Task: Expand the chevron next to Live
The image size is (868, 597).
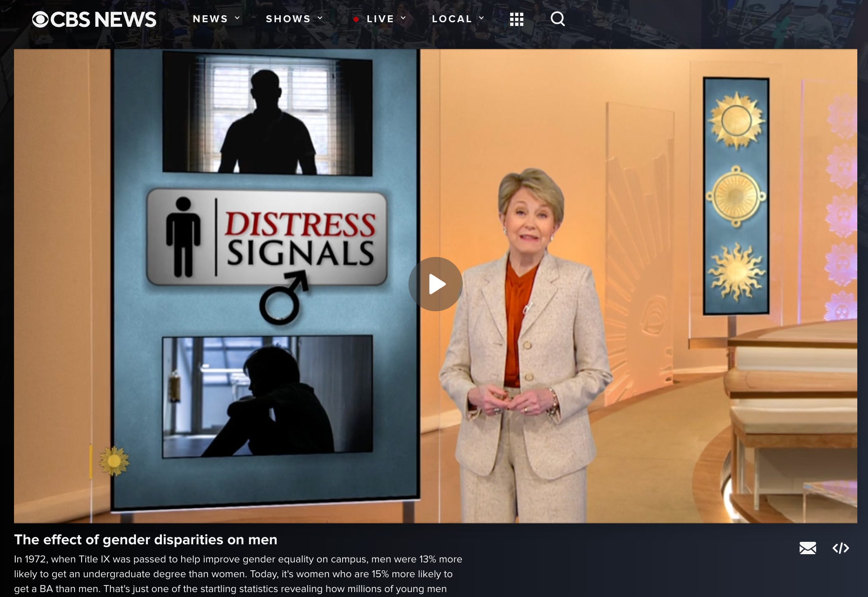Action: coord(403,18)
